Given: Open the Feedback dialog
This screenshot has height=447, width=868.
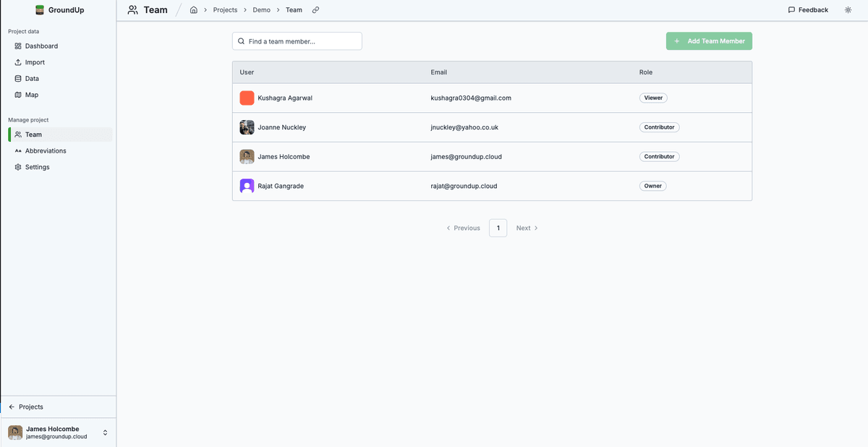Looking at the screenshot, I should [808, 10].
